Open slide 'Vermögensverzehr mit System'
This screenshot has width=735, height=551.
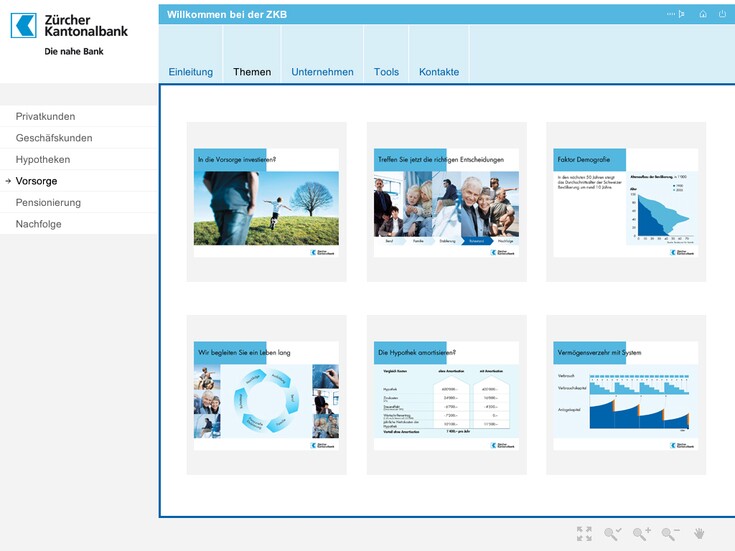pyautogui.click(x=626, y=395)
